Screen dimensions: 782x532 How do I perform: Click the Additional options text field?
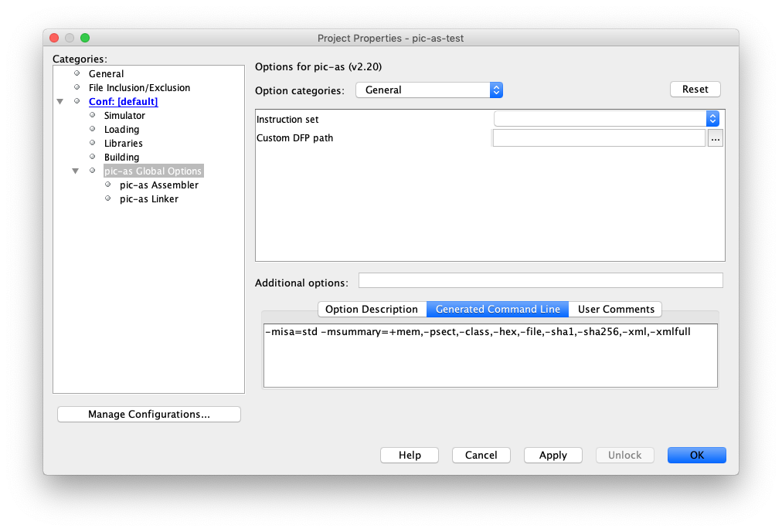[x=540, y=280]
